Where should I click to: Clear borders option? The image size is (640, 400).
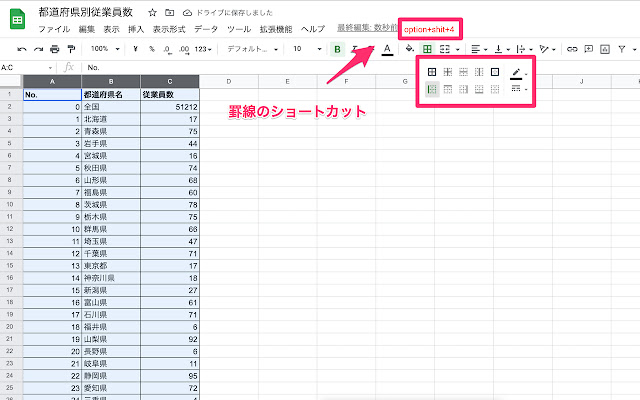click(495, 89)
